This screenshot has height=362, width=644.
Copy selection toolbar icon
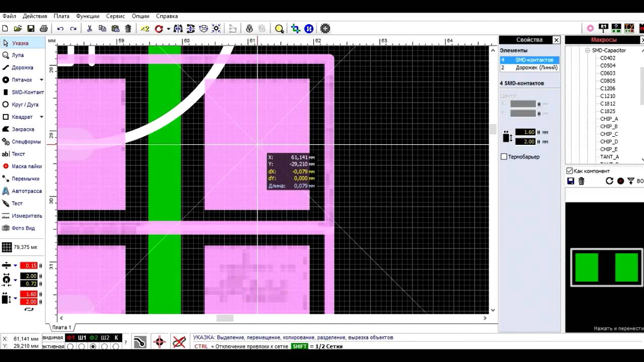tap(103, 29)
